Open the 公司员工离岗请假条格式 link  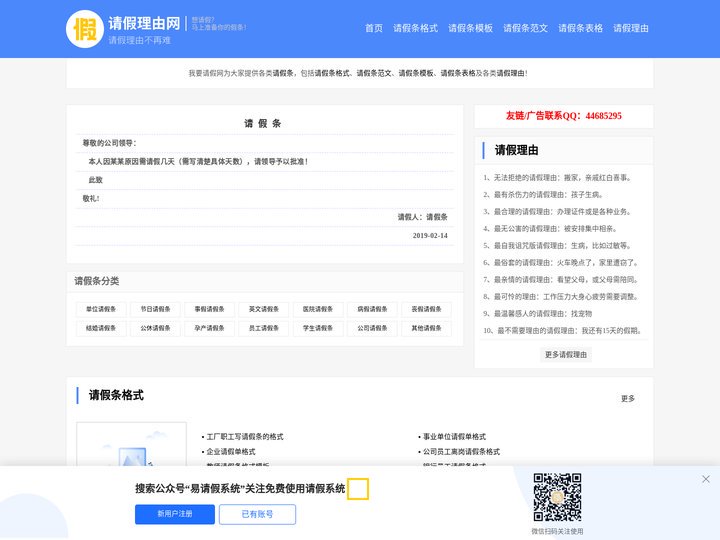(461, 452)
